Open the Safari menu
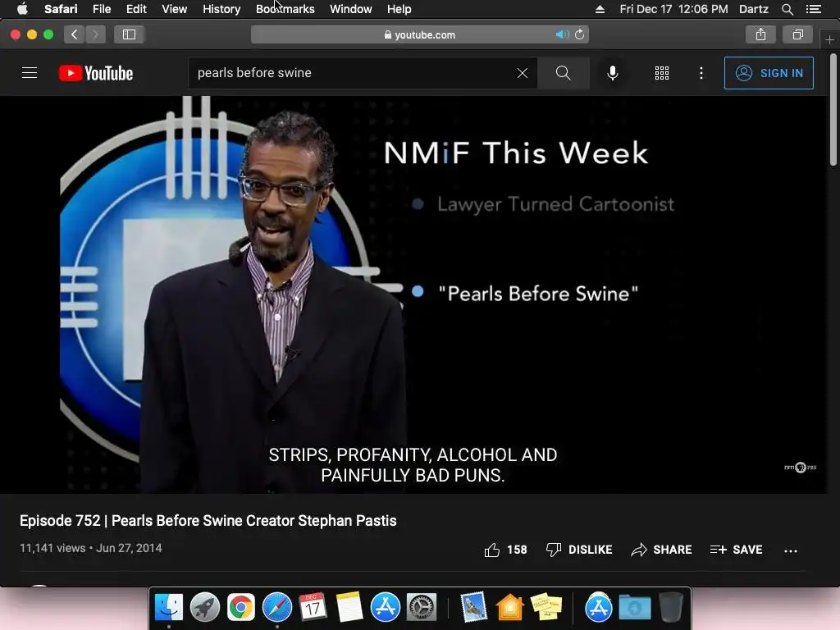 pos(61,9)
